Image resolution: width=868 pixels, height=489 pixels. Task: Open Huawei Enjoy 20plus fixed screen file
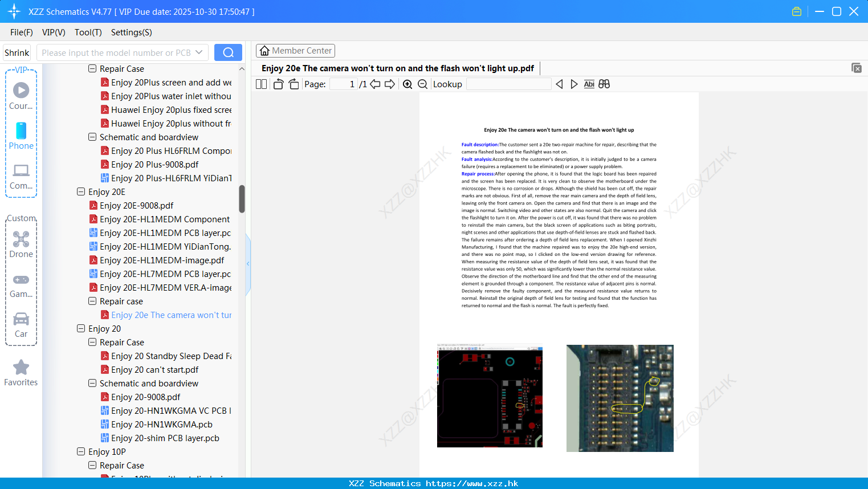(171, 110)
